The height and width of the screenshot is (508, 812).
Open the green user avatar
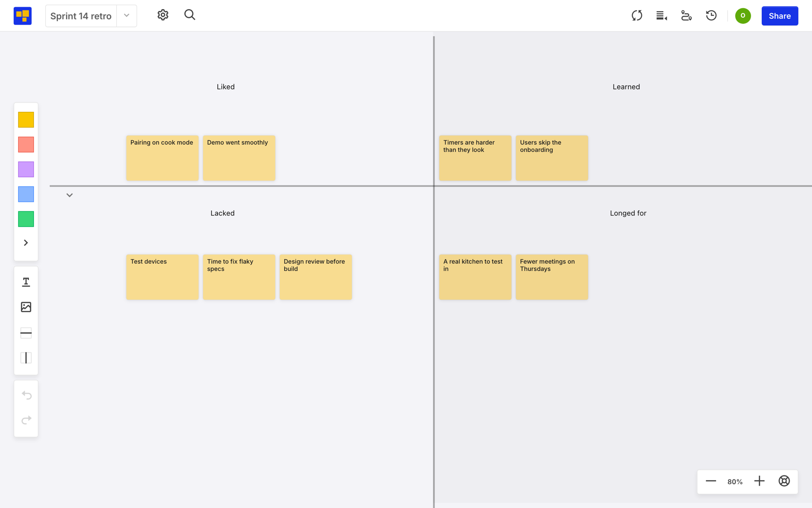pyautogui.click(x=743, y=16)
